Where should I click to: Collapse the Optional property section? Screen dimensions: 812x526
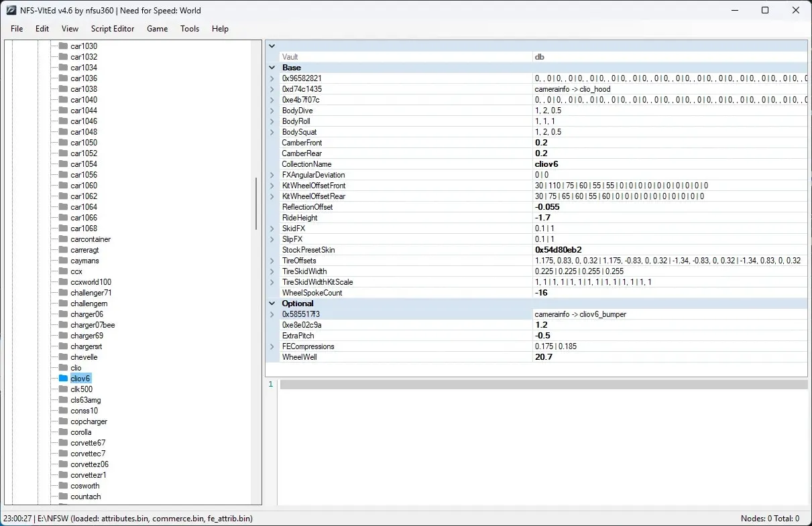tap(272, 304)
